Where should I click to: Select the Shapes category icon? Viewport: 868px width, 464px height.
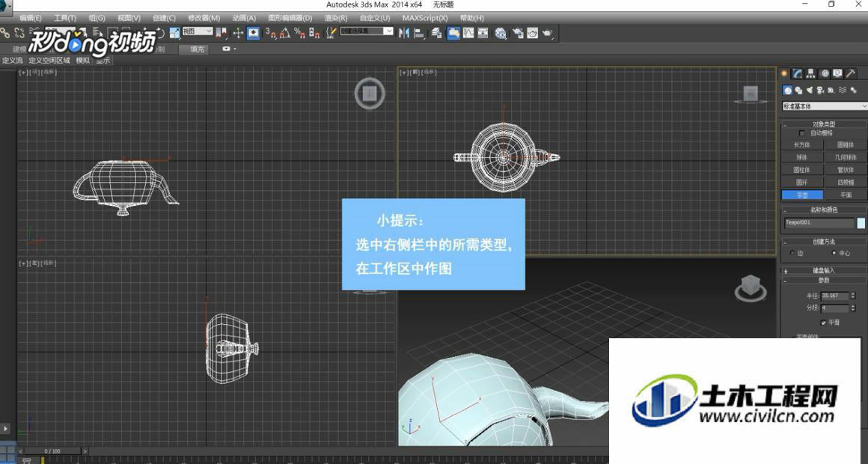pyautogui.click(x=799, y=91)
